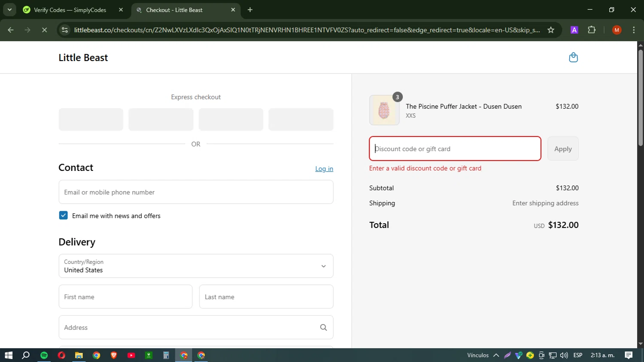The height and width of the screenshot is (362, 644).
Task: Focus the Discount code or gift card field
Action: pos(455,149)
